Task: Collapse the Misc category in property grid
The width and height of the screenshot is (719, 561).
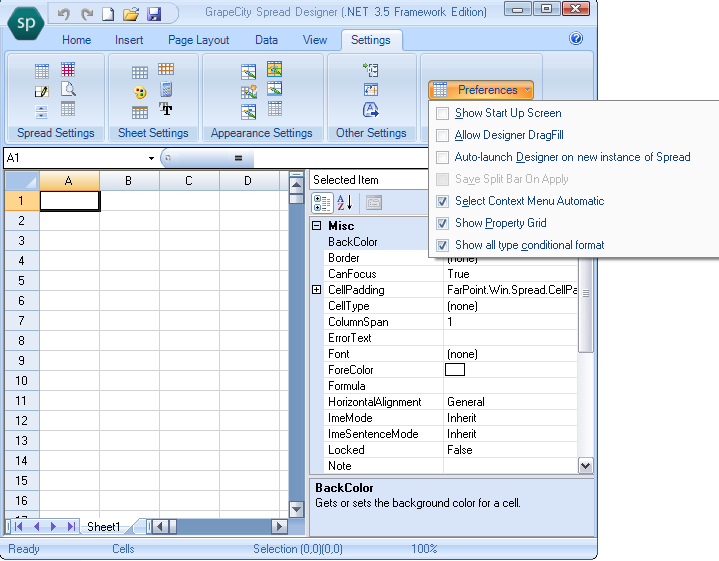Action: click(316, 225)
